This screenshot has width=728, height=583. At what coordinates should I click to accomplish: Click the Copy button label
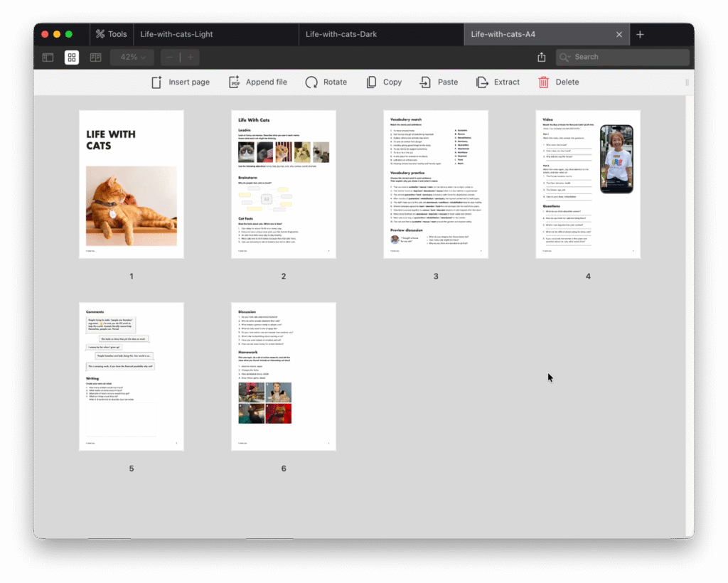click(392, 82)
